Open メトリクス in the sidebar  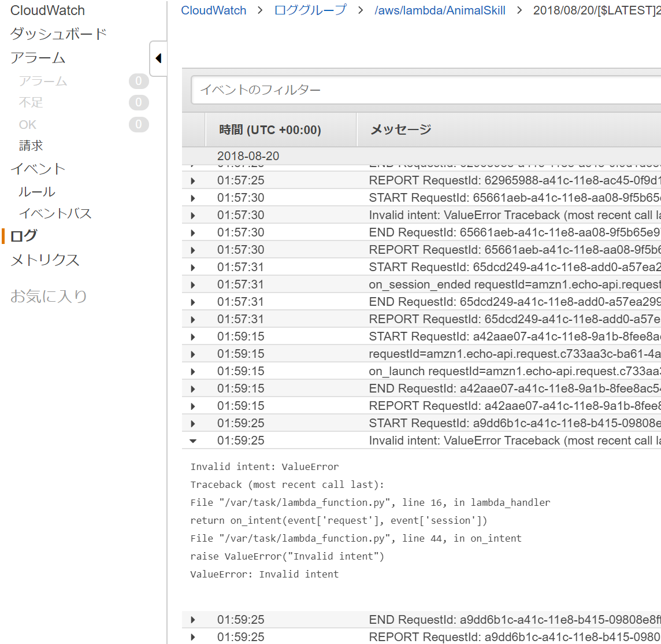click(44, 260)
